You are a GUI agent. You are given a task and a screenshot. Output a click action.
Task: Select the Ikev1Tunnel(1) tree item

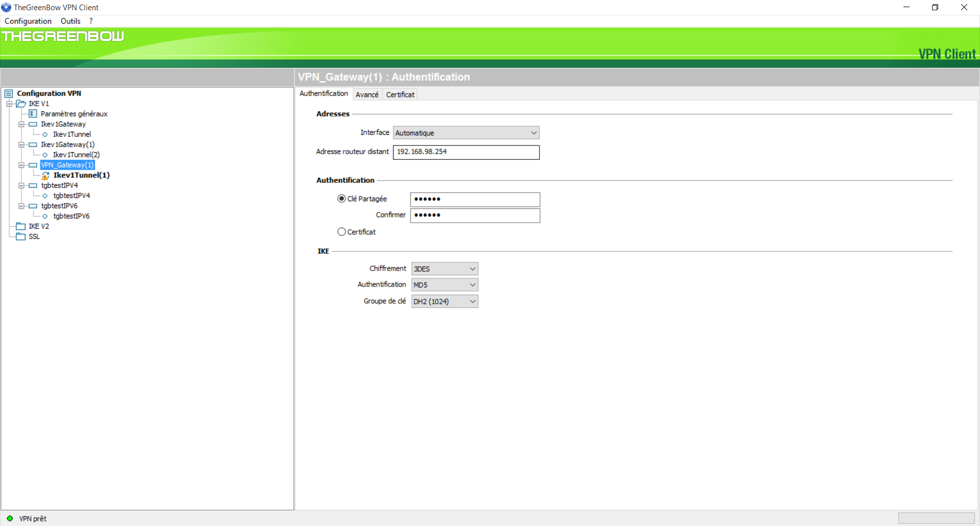[x=82, y=175]
